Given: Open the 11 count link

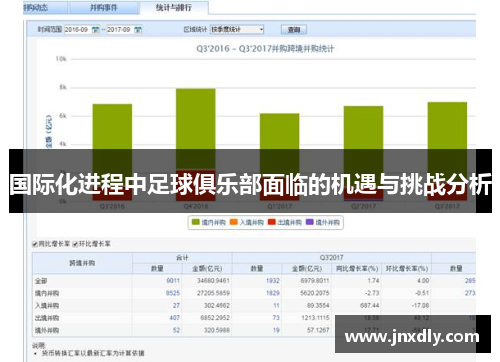Looking at the screenshot, I should [276, 305].
